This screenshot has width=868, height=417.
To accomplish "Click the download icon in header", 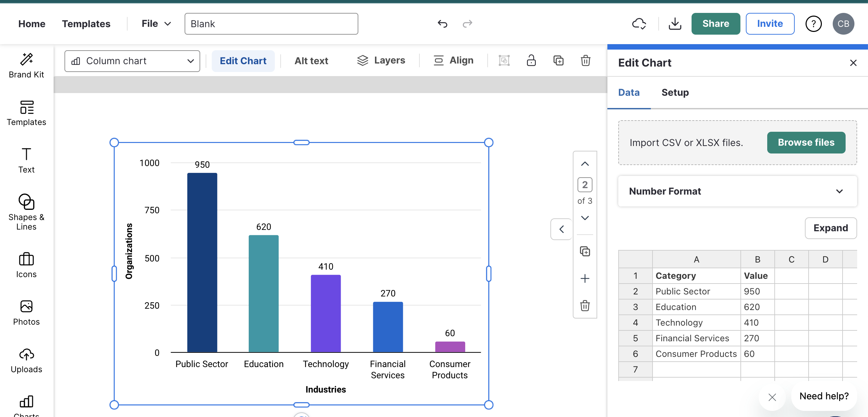I will (675, 24).
